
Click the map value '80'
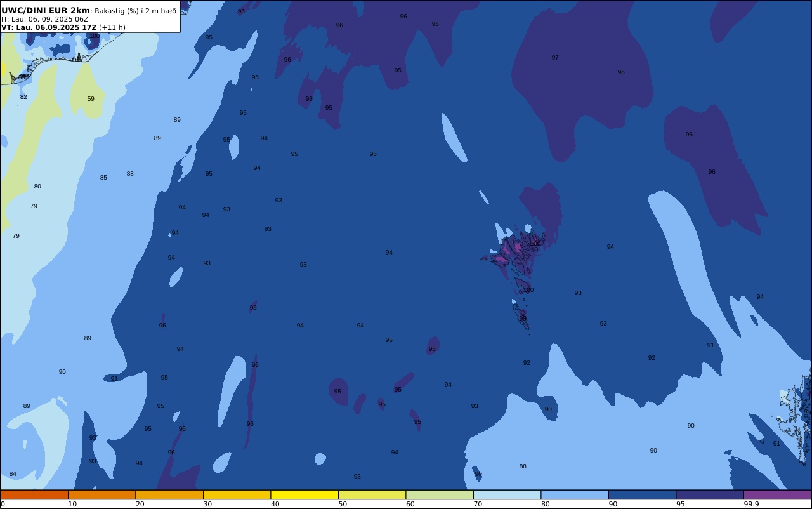pos(37,187)
